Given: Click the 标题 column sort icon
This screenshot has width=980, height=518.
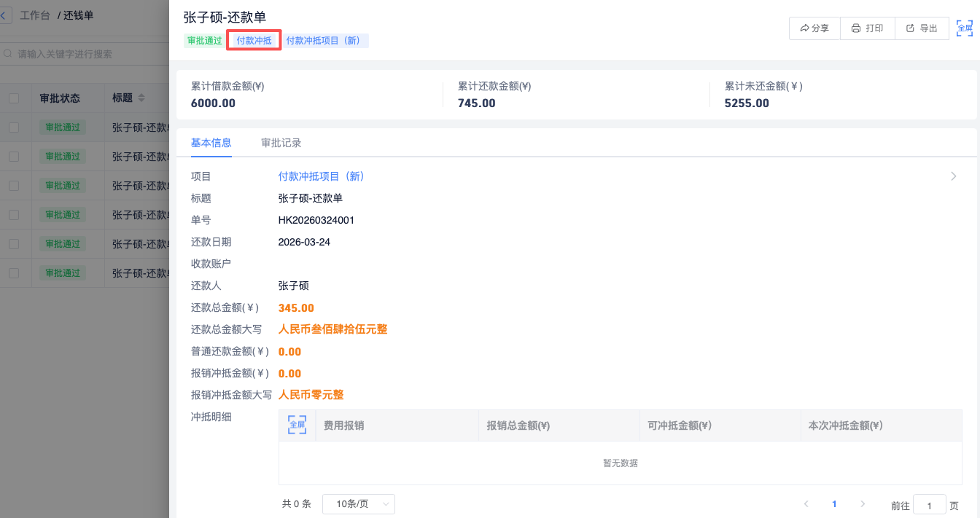Looking at the screenshot, I should point(141,98).
